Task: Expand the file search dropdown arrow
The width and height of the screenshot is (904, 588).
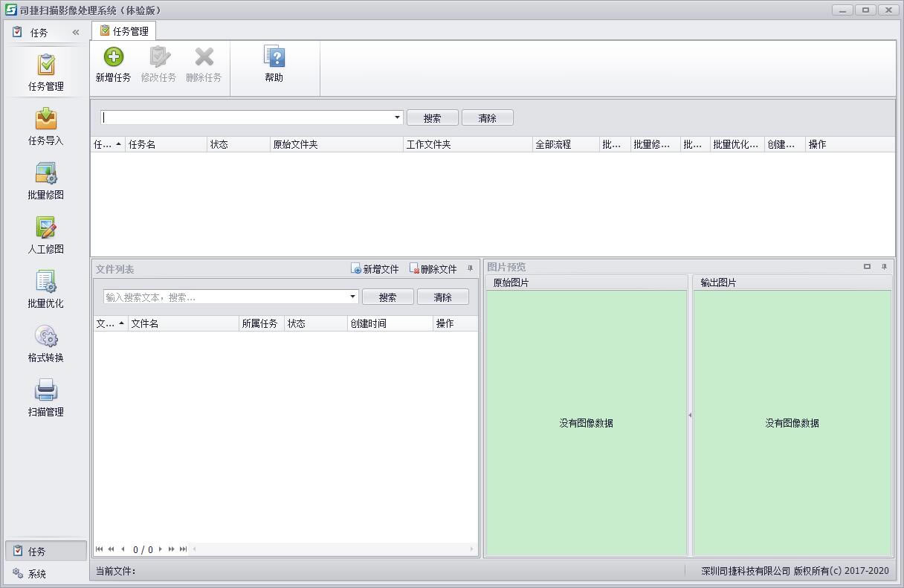Action: [352, 297]
